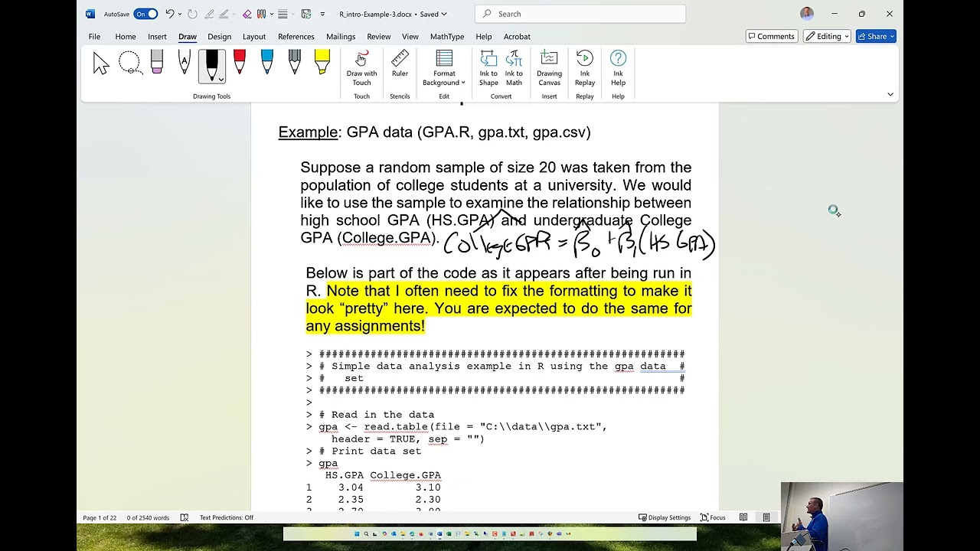Screen dimensions: 980x551
Task: Click the Search box
Action: click(580, 14)
